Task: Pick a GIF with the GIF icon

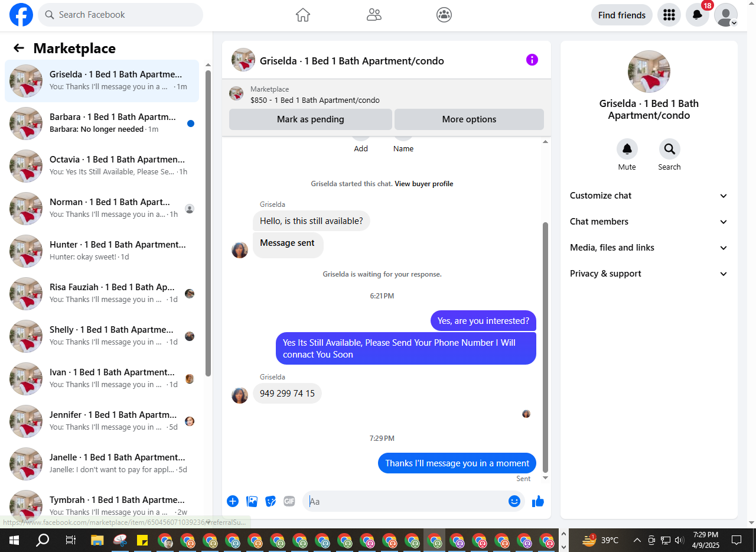Action: point(289,501)
